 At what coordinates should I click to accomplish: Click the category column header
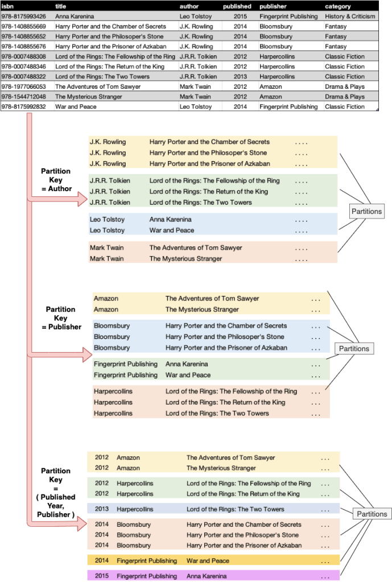coord(338,6)
